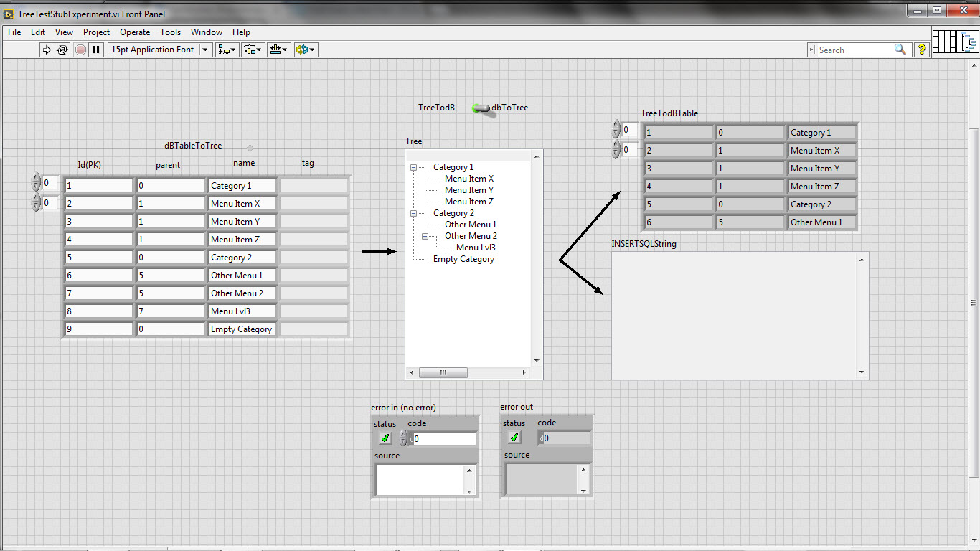980x551 pixels.
Task: Open the Operate menu
Action: click(135, 32)
